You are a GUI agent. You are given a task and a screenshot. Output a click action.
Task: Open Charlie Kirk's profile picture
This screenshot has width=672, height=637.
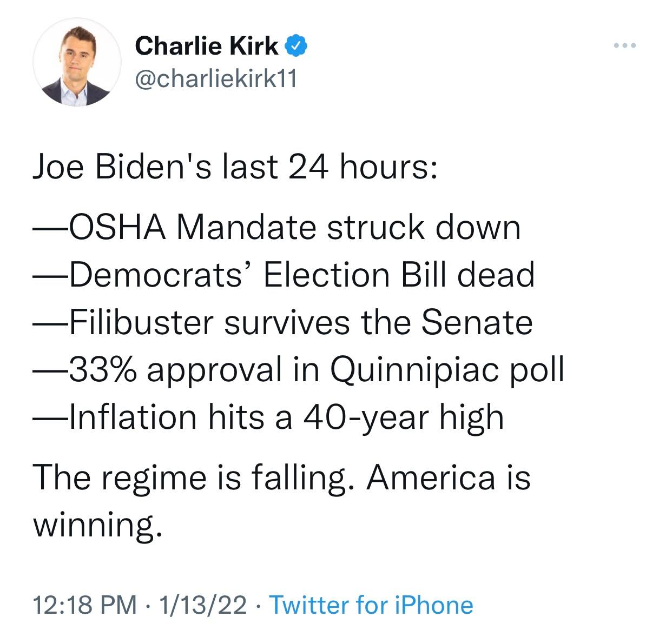(x=77, y=62)
